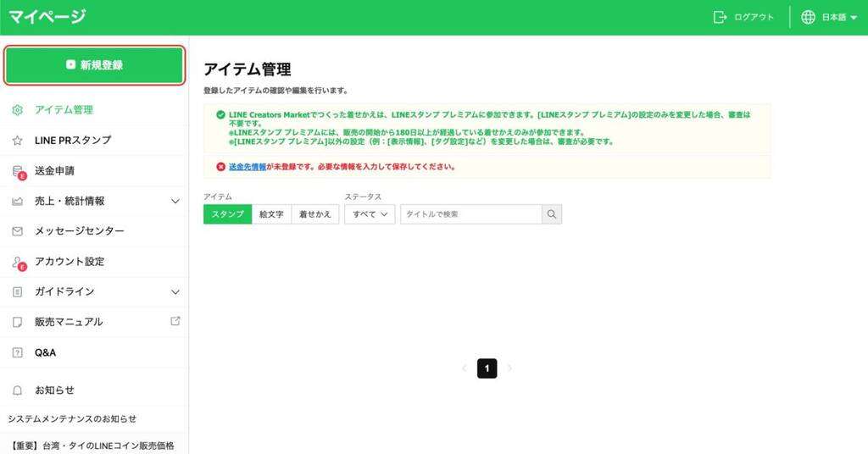The height and width of the screenshot is (454, 868).
Task: Click the gear icon beside アイテム管理
Action: click(17, 110)
